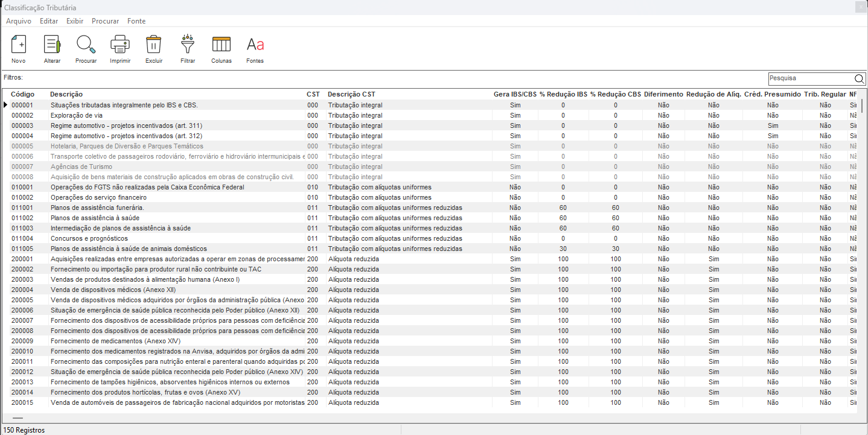
Task: Click the magnifier in the Pesquisa box
Action: pyautogui.click(x=859, y=78)
